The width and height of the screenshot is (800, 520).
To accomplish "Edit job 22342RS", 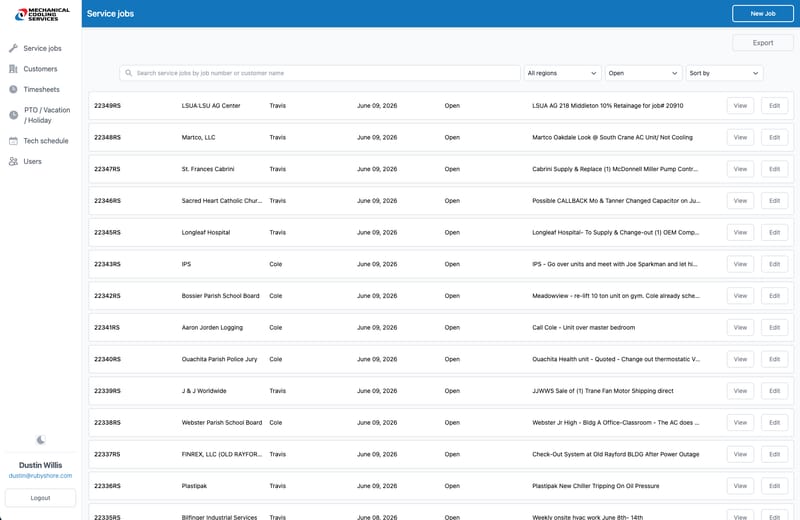I will point(774,295).
